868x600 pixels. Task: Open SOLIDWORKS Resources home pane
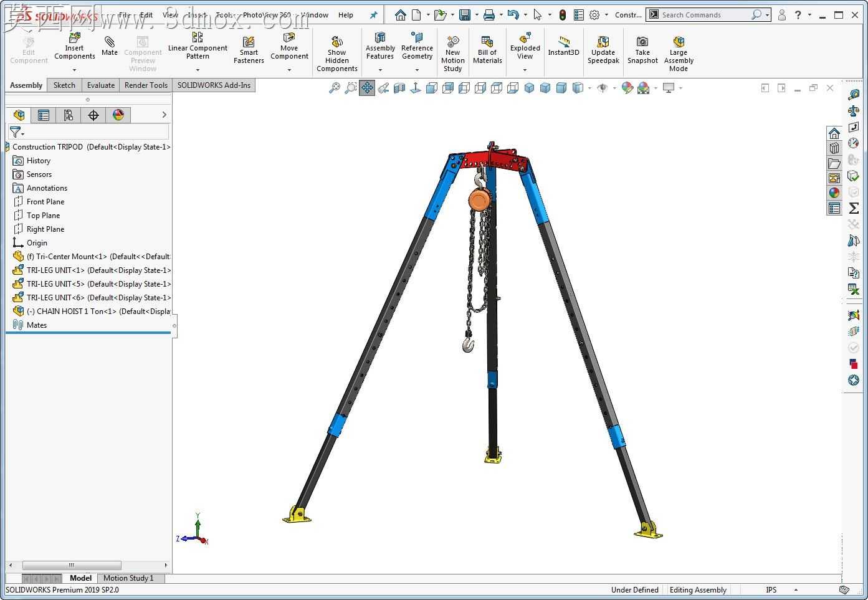pos(834,133)
